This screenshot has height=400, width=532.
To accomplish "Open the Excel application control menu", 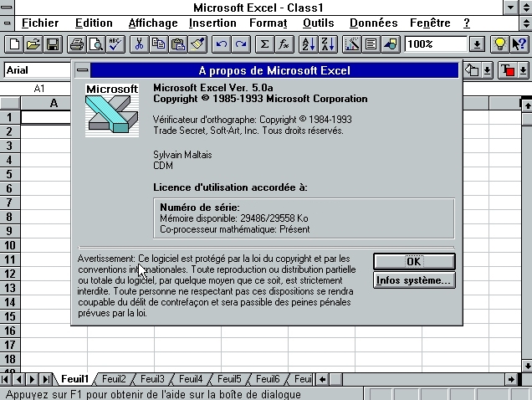I will tap(7, 8).
